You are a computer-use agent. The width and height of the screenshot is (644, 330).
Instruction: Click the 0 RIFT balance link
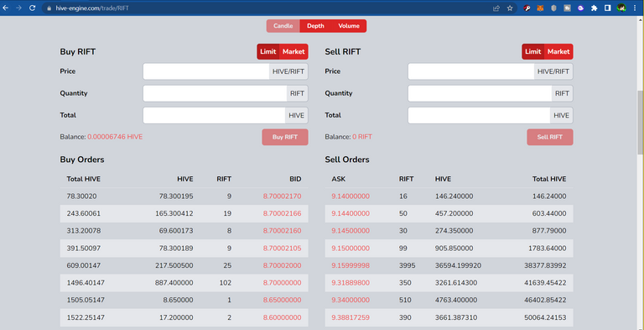[362, 137]
